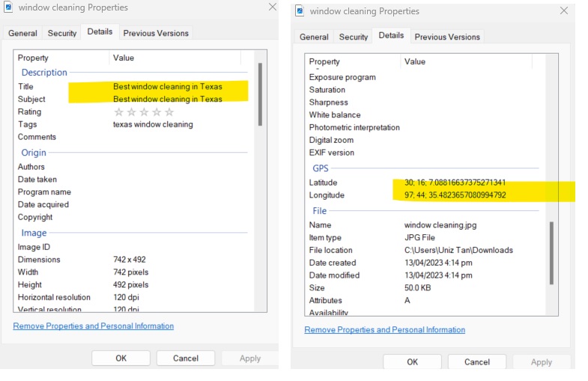The width and height of the screenshot is (588, 381).
Task: Click the file icon in the GPS dialog's title bar
Action: (x=300, y=11)
